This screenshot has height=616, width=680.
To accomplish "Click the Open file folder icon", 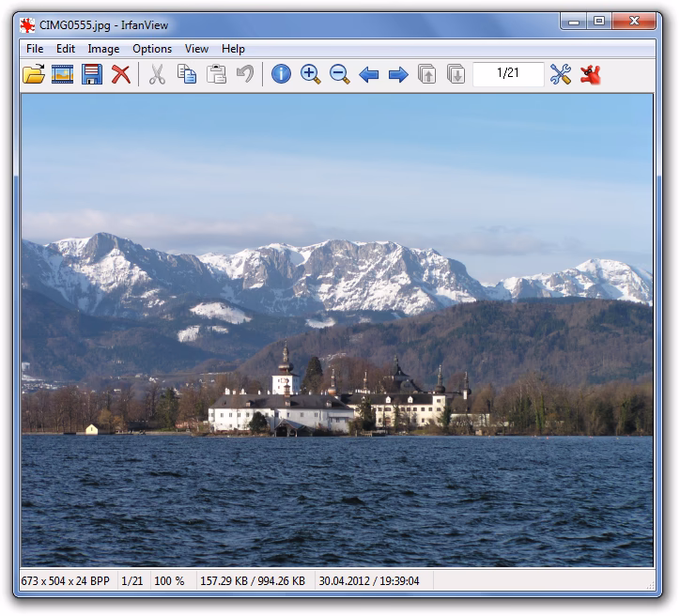I will coord(34,74).
